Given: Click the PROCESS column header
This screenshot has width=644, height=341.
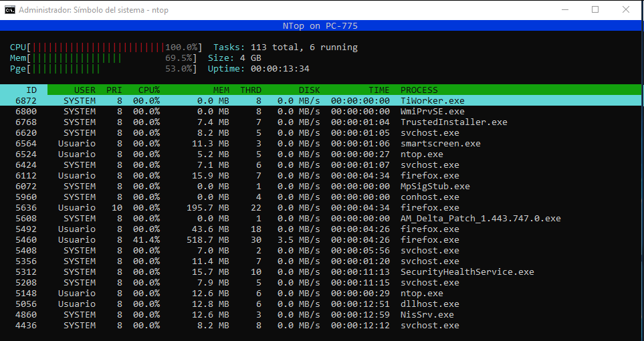Looking at the screenshot, I should 419,90.
